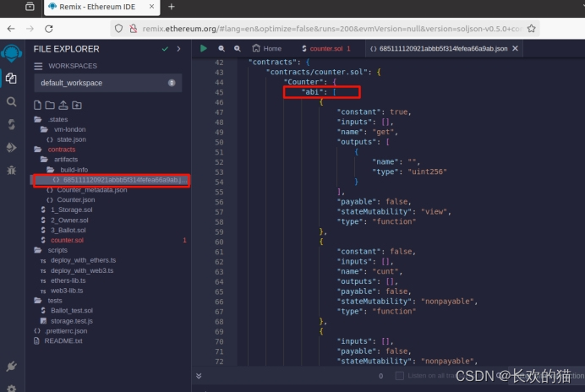Open the Plugin manager plug icon
The width and height of the screenshot is (585, 392).
pyautogui.click(x=12, y=367)
